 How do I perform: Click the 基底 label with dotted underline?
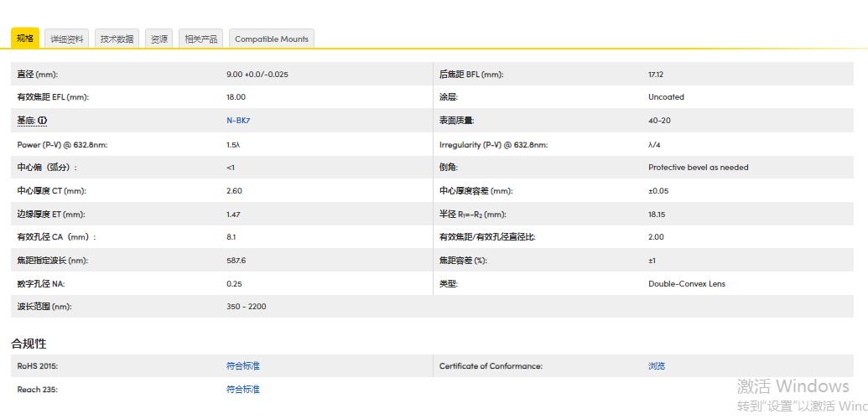[x=26, y=121]
